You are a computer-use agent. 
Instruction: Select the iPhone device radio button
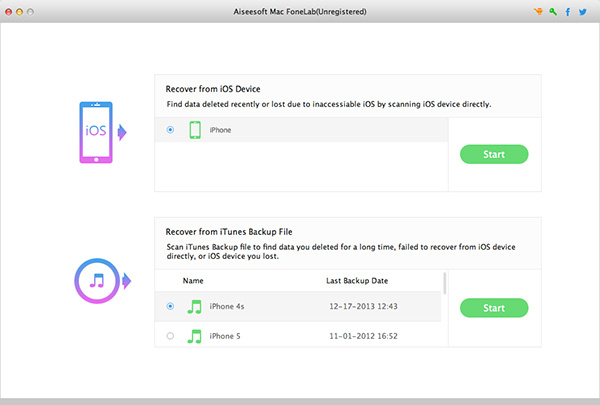click(x=170, y=130)
